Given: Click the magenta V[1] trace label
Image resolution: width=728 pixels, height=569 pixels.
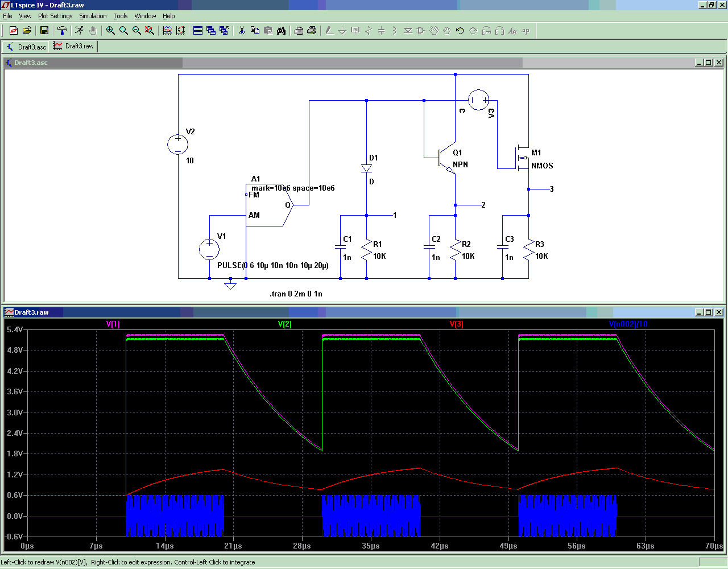Looking at the screenshot, I should (x=113, y=324).
